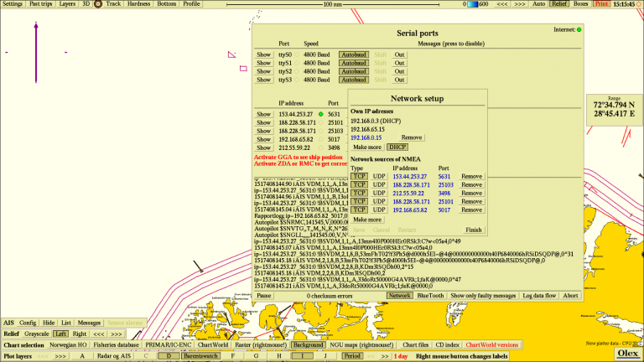Toggle Autobaud for ttyS0
The image size is (644, 362).
coord(354,54)
